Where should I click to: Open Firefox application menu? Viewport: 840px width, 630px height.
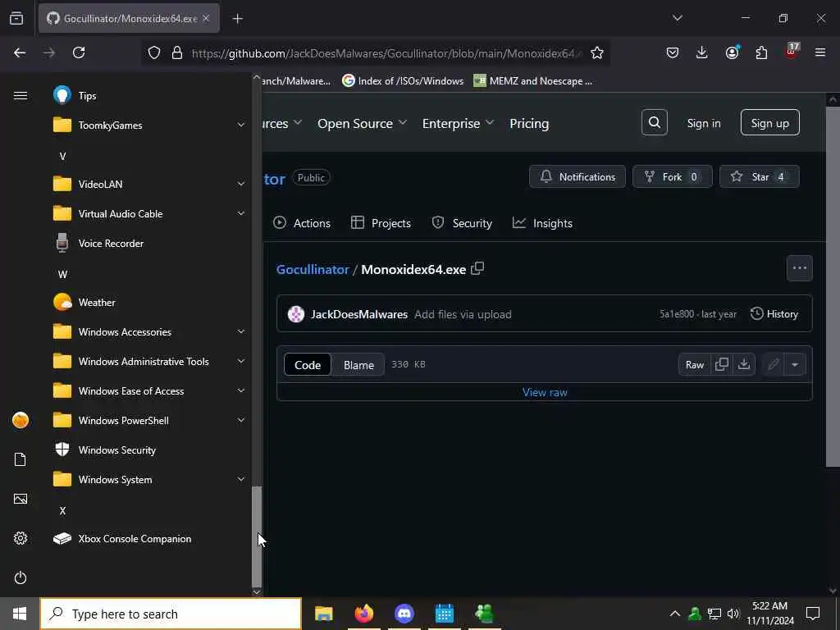(x=820, y=52)
